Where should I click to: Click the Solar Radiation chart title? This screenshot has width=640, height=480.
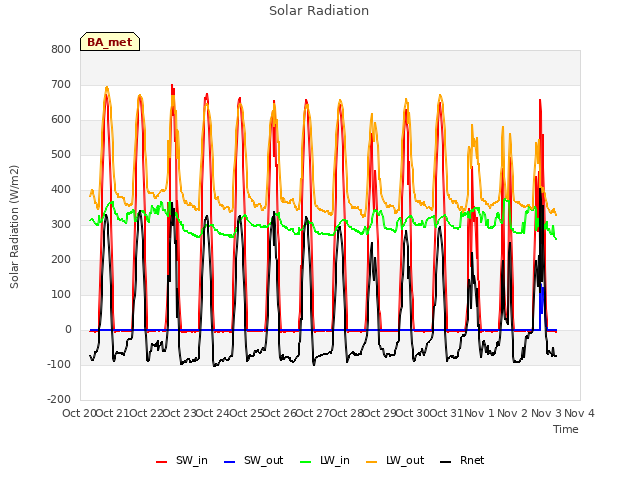point(319,11)
